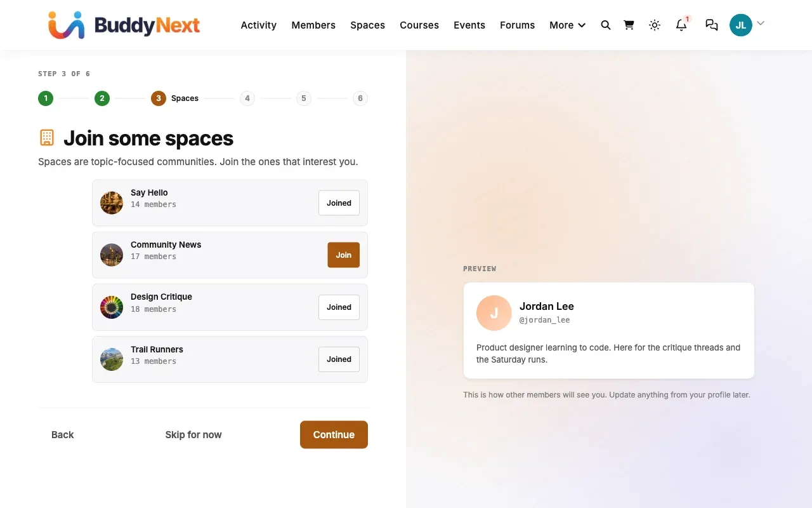Select current step 3 Spaces circle
The height and width of the screenshot is (508, 812).
(x=159, y=98)
